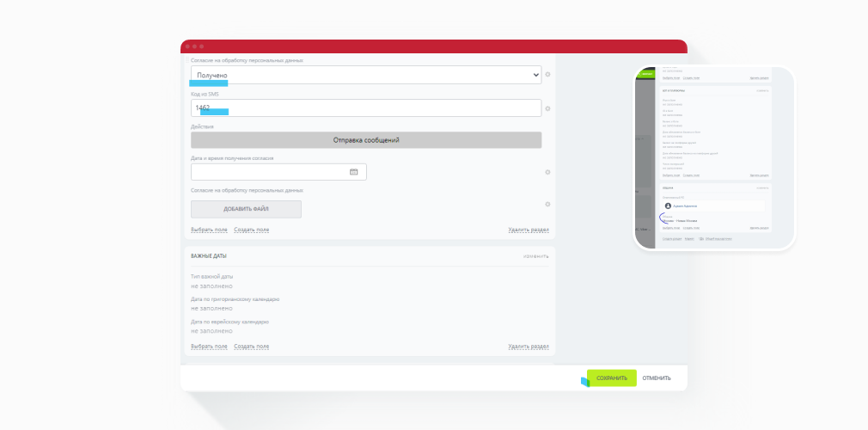Select the Дата и время получения согласия field
The width and height of the screenshot is (868, 430).
(x=278, y=172)
